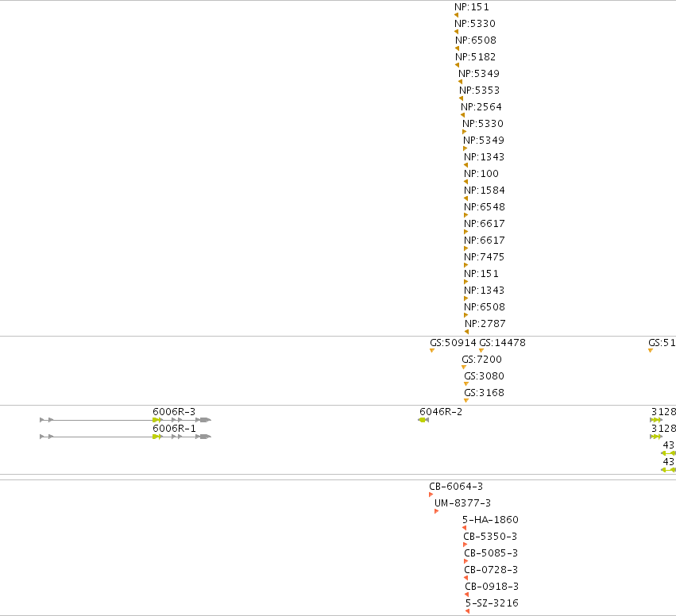
Task: Choose the 5-HA-1860 feature label
Action: pos(490,520)
